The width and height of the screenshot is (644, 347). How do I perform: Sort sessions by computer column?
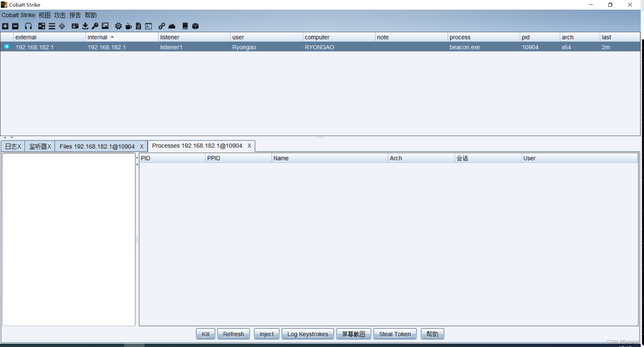(x=339, y=37)
